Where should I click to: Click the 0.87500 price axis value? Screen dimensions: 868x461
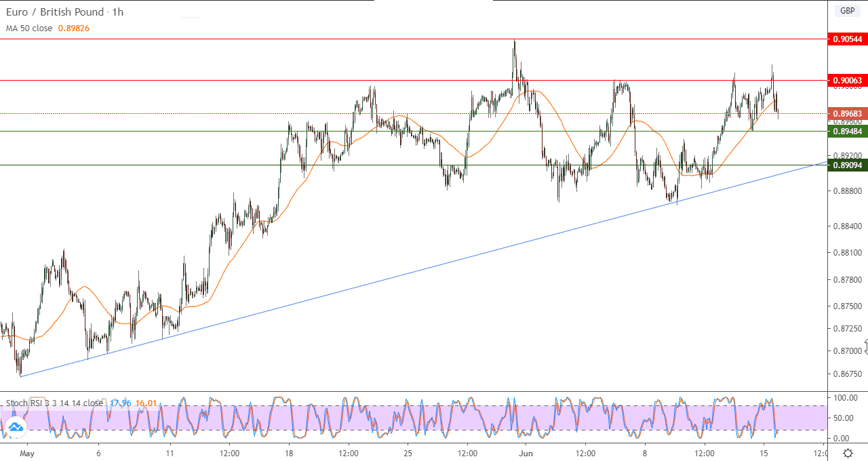click(848, 306)
